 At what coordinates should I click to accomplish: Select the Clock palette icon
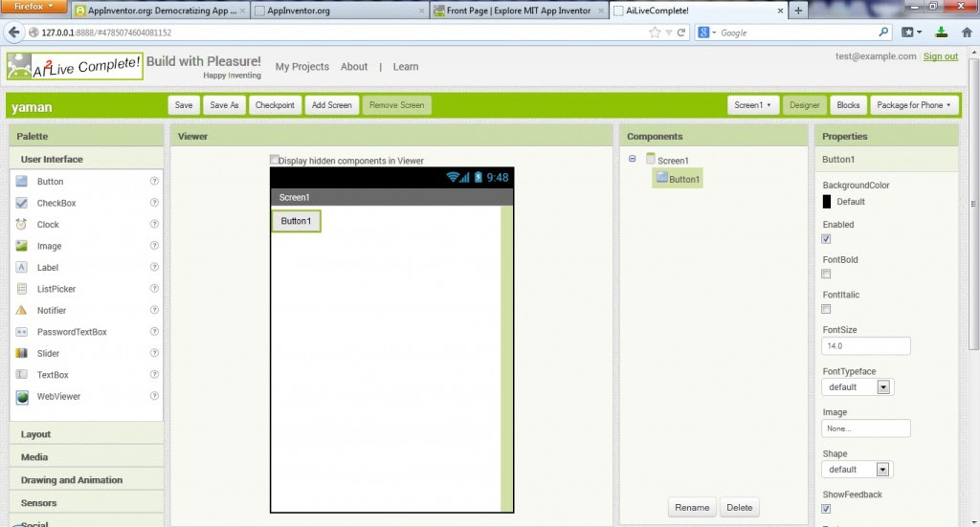(x=22, y=224)
